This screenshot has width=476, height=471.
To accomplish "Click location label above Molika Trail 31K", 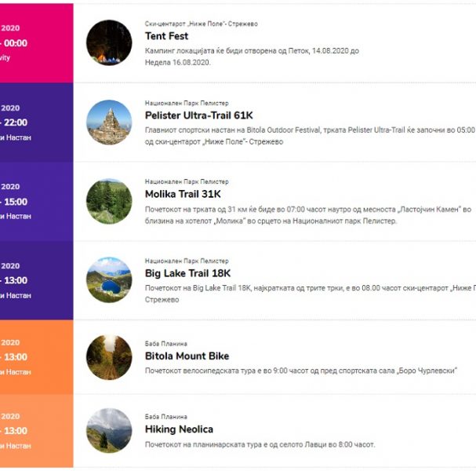I will (x=187, y=181).
